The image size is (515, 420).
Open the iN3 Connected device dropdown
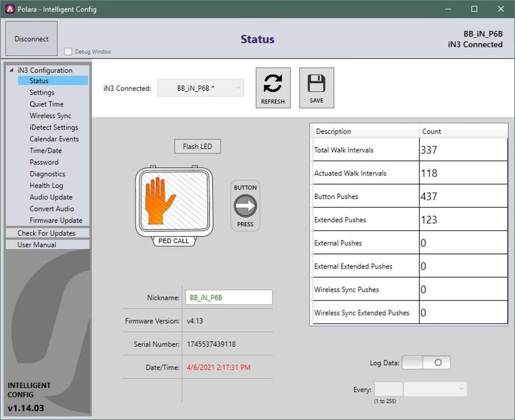pyautogui.click(x=201, y=88)
